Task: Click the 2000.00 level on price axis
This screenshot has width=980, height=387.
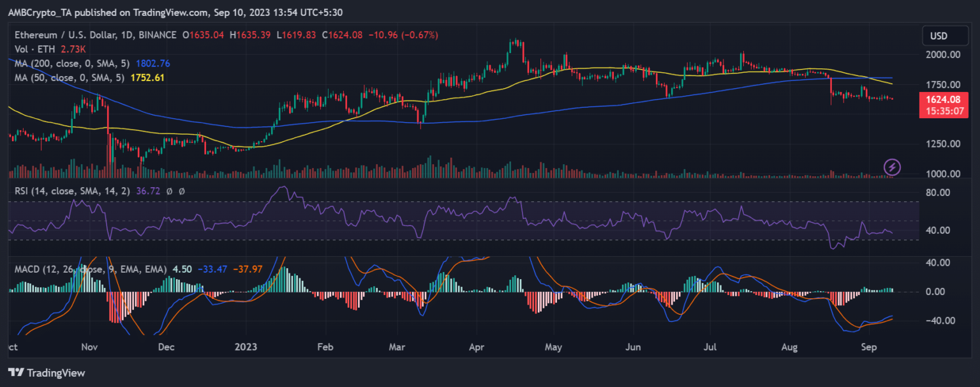Action: point(943,55)
